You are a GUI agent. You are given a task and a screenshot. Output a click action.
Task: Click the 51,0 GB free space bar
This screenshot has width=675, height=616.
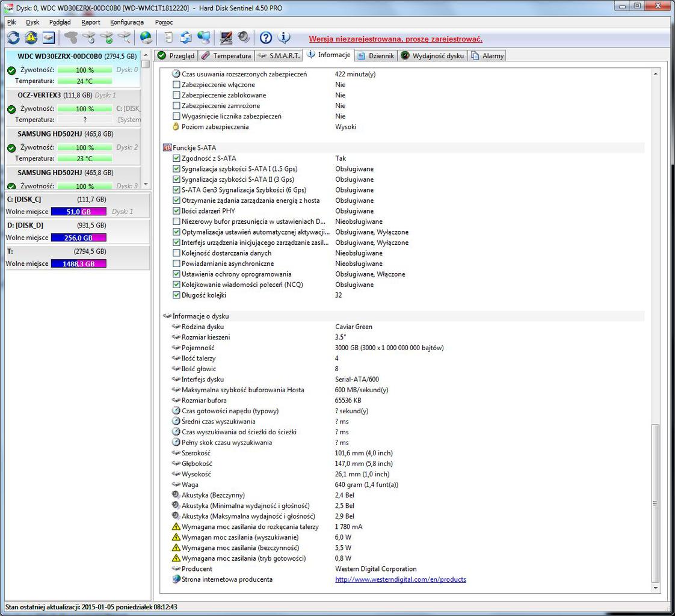79,212
